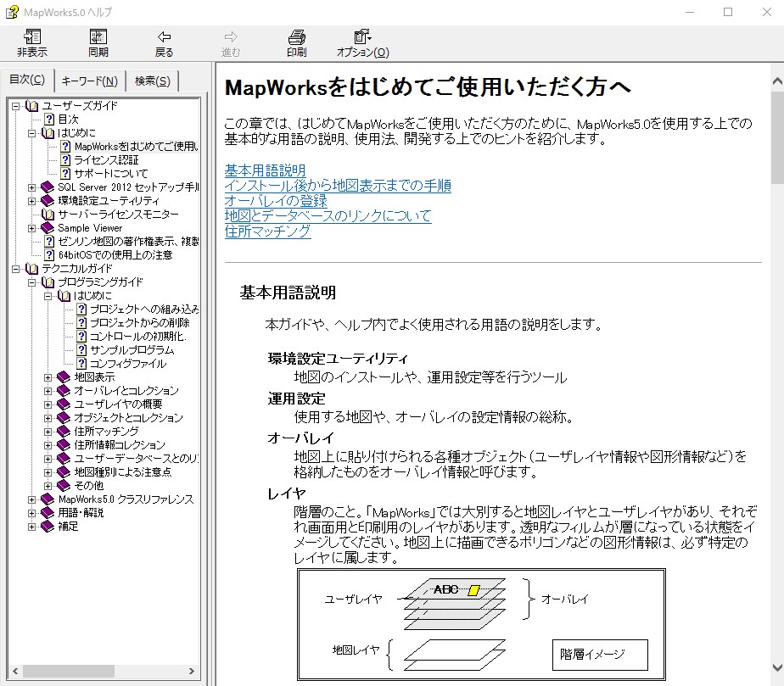Screen dimensions: 784x686
Task: Click the open-book icon beside サーバーライセンスモニター
Action: tap(48, 215)
